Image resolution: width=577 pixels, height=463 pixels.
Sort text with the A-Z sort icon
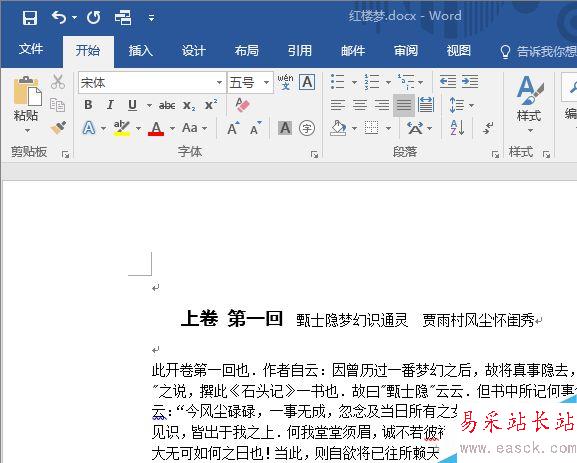coord(457,128)
